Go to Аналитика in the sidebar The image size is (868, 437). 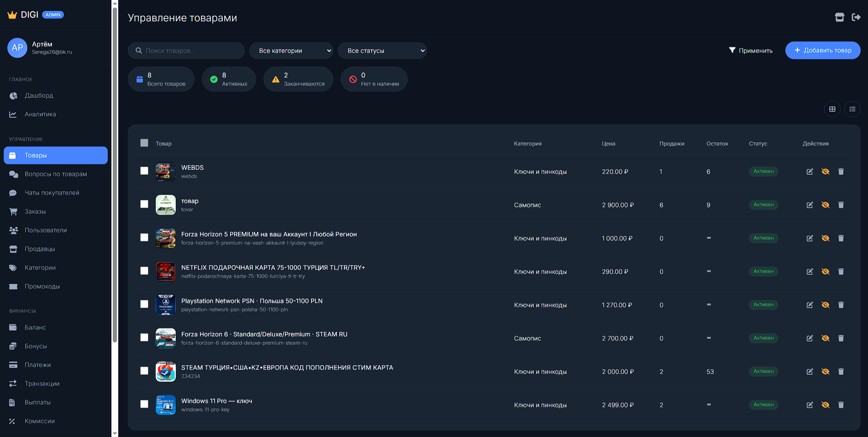tap(56, 114)
